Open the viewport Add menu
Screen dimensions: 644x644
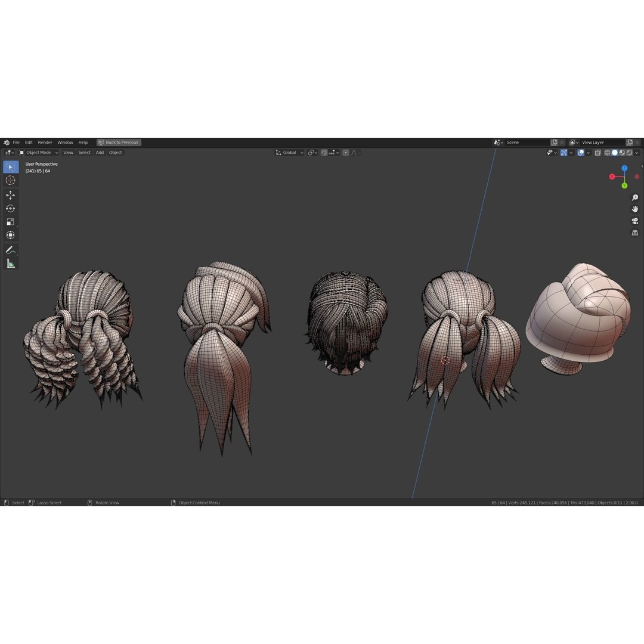100,153
